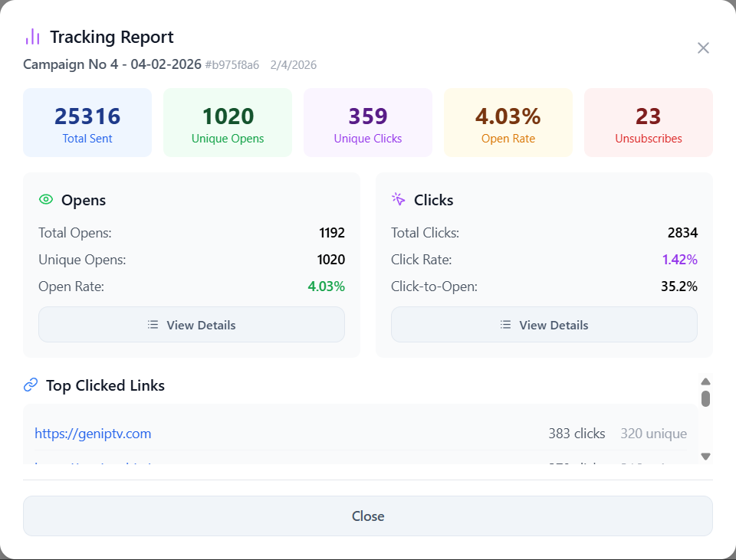Open View Details for Clicks

544,324
